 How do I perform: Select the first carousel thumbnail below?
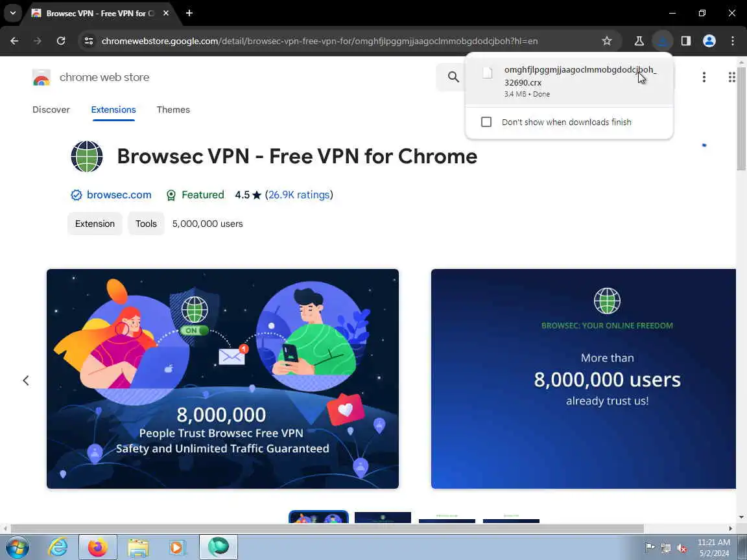coord(319,517)
